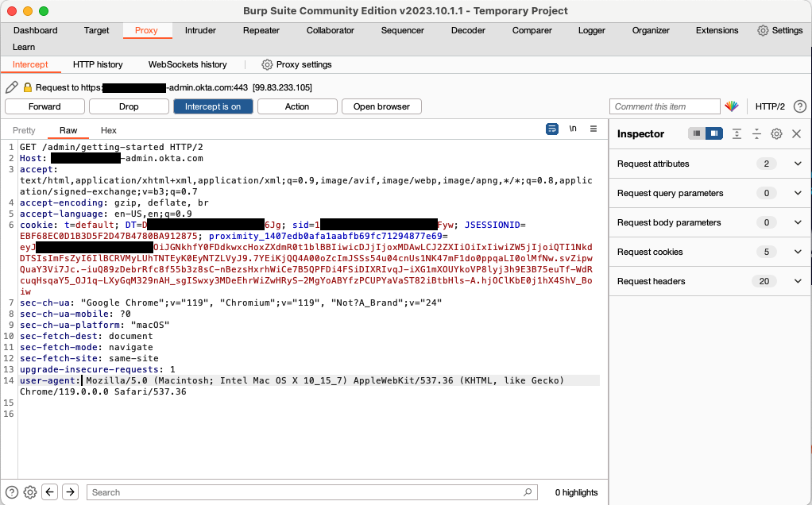Expand Request body parameters section

tap(710, 222)
